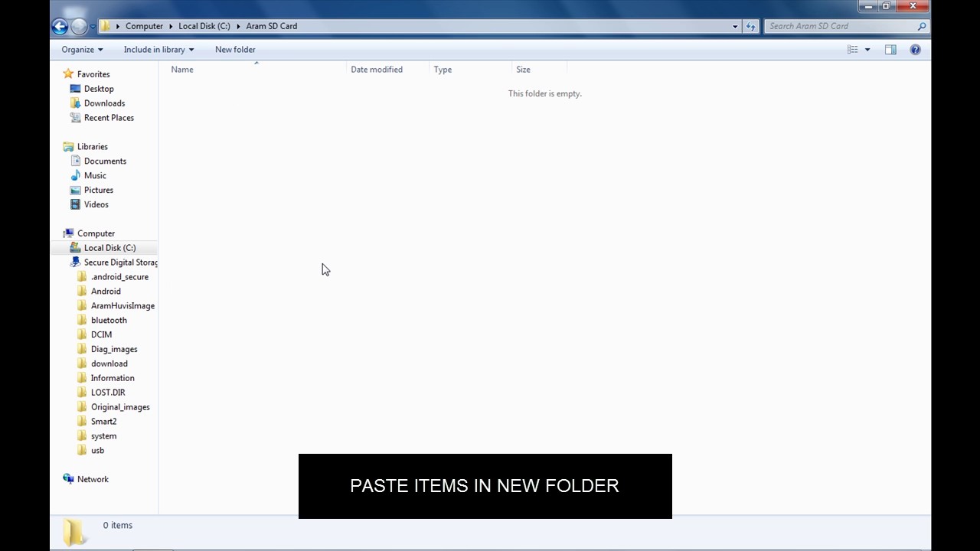Click the Videos library icon
980x551 pixels.
click(75, 205)
